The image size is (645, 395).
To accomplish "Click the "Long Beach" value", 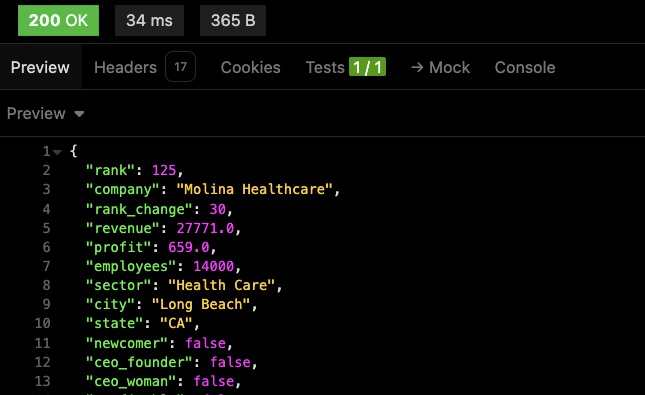I will point(201,304).
